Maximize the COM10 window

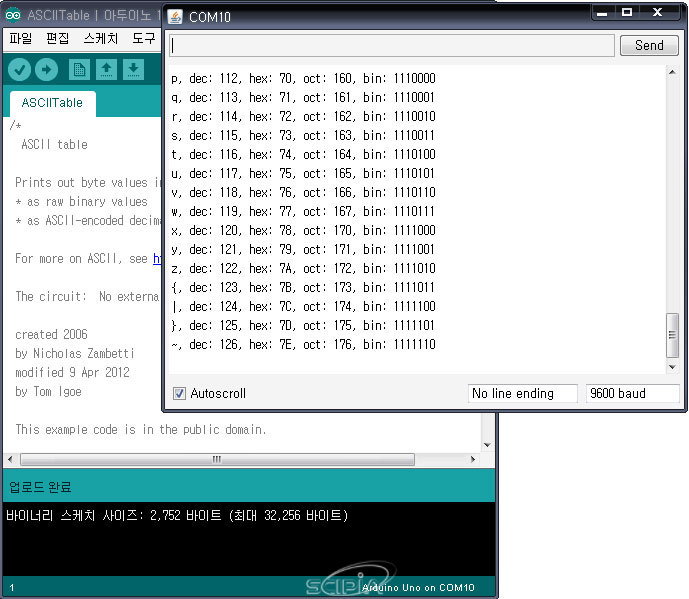627,13
